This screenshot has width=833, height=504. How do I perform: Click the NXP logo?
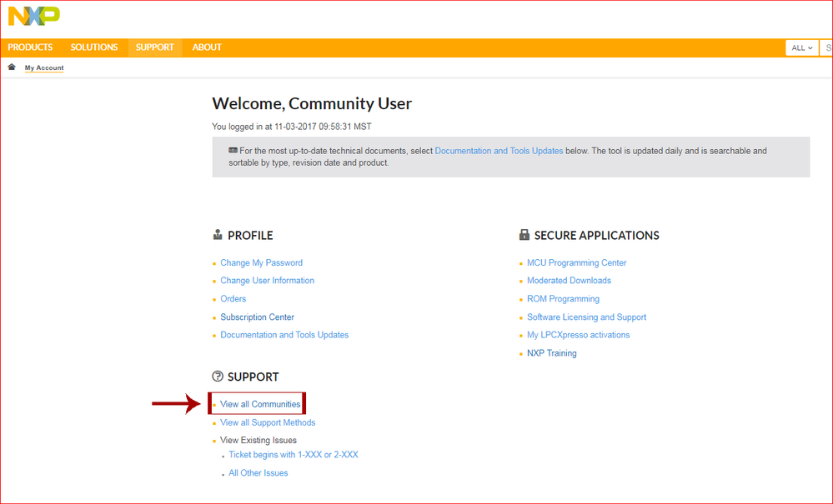coord(34,16)
